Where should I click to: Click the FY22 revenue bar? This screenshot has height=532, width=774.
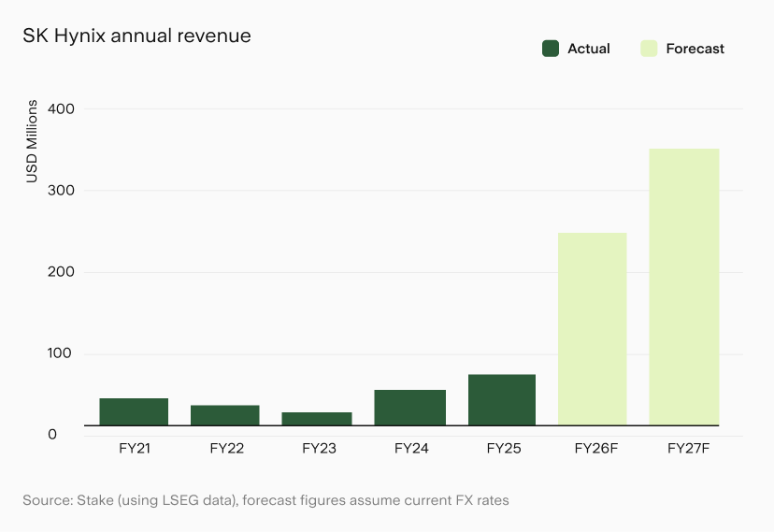[225, 415]
